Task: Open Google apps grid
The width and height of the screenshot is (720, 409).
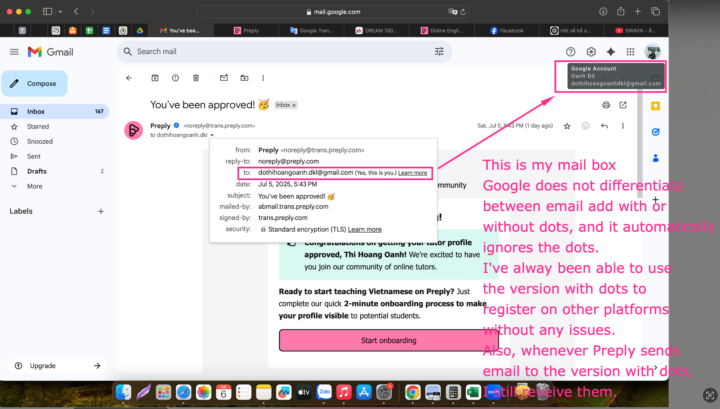Action: (x=630, y=52)
